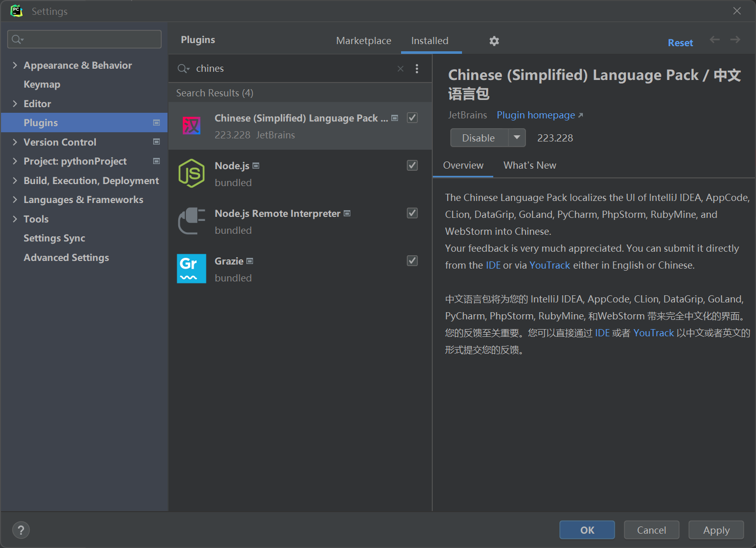Select Node.js Remote Interpreter plugin row
The height and width of the screenshot is (548, 756).
(300, 221)
